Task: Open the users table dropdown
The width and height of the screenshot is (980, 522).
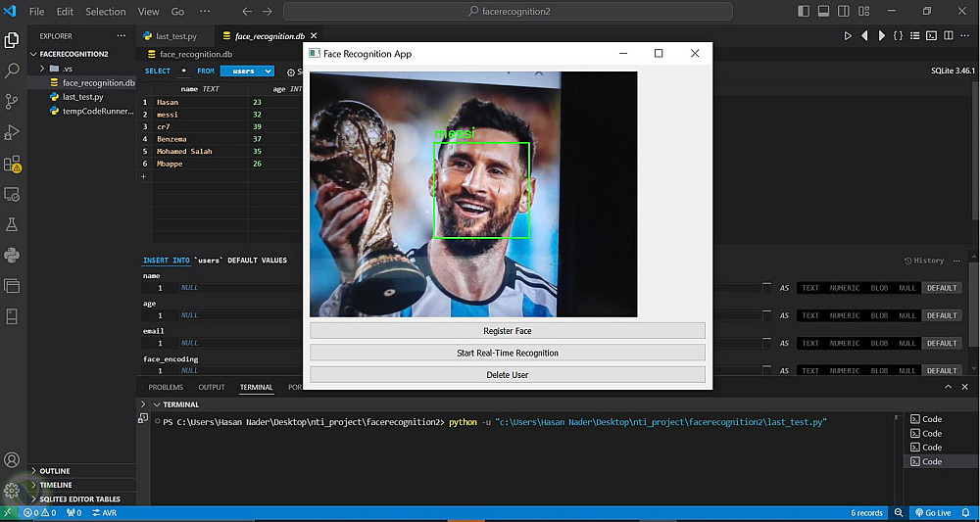Action: point(247,71)
